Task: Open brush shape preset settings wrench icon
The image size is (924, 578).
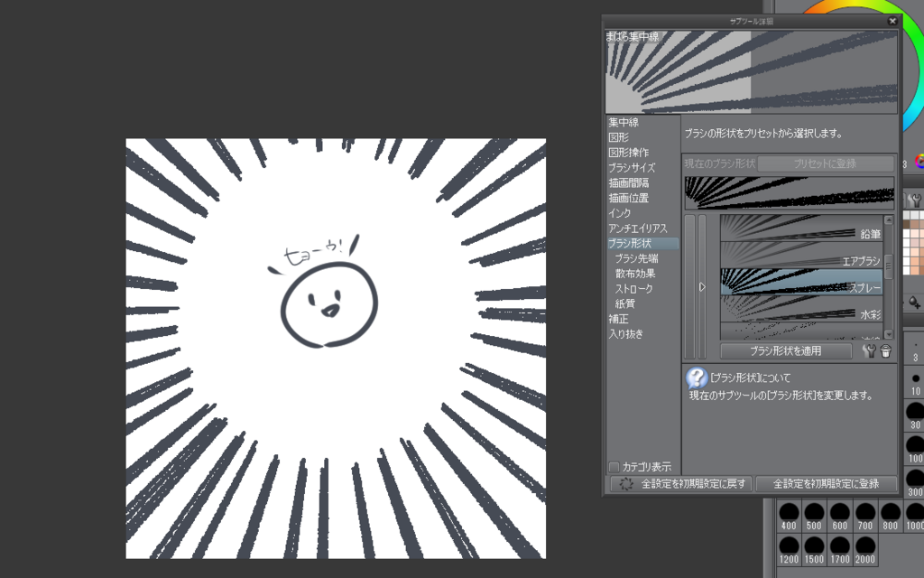Action: pos(869,351)
